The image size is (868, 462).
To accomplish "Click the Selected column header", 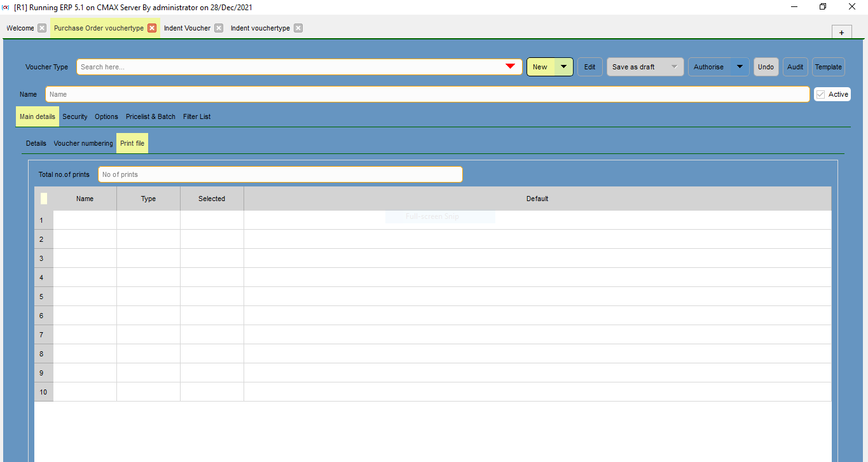I will click(212, 199).
